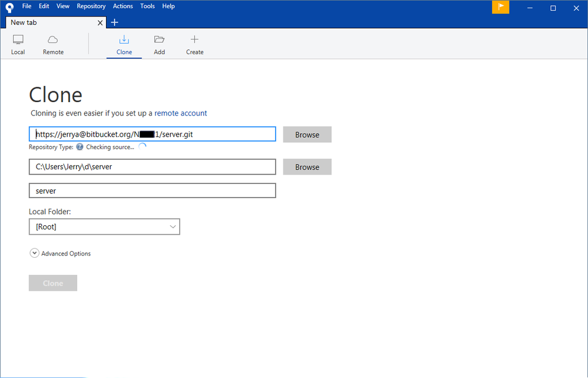Expand Advanced Options

(x=60, y=254)
